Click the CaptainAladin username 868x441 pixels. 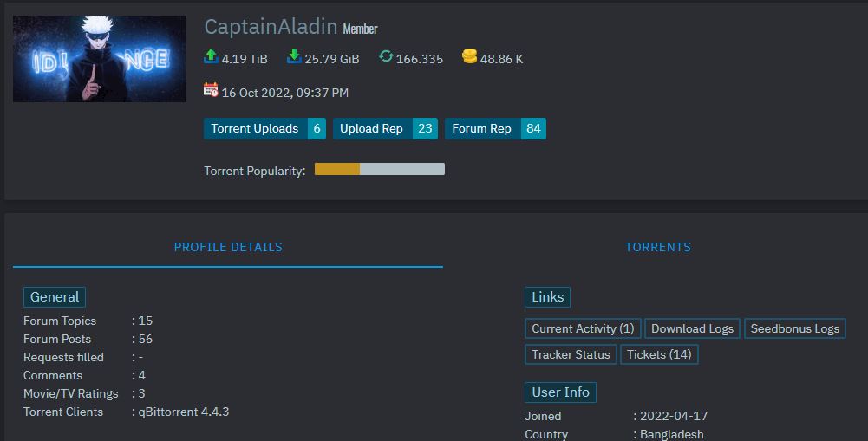tap(271, 27)
